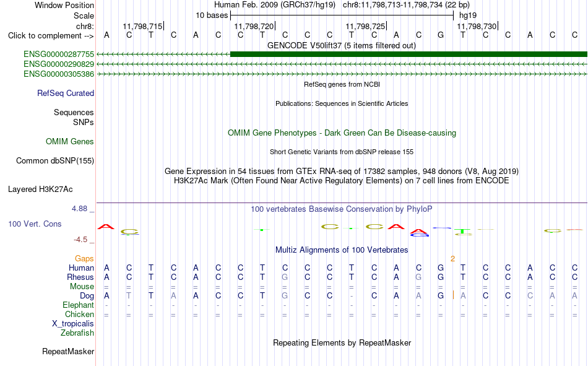Click the 'Sequences' track label
The width and height of the screenshot is (588, 366).
click(x=74, y=112)
